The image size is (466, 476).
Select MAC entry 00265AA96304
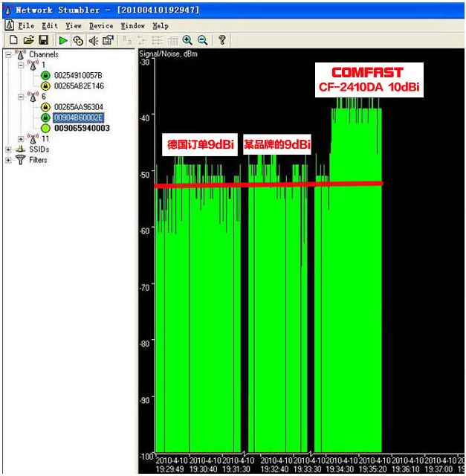pos(79,107)
